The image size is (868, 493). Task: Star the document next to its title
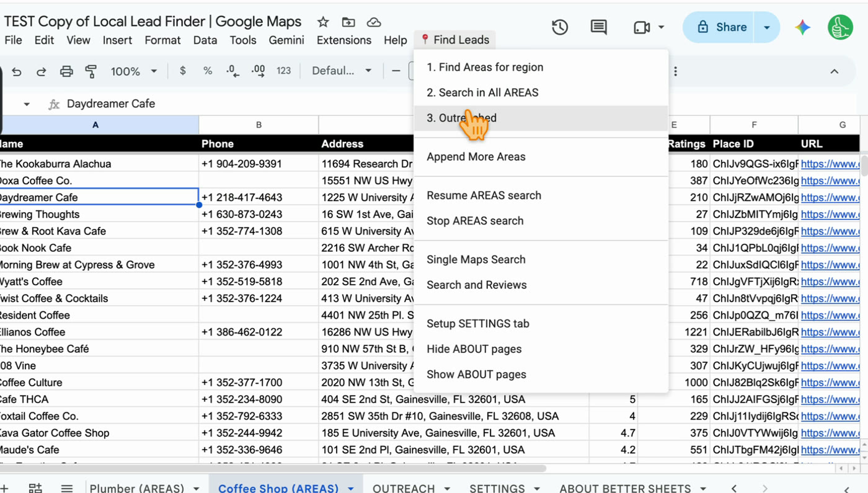[323, 22]
